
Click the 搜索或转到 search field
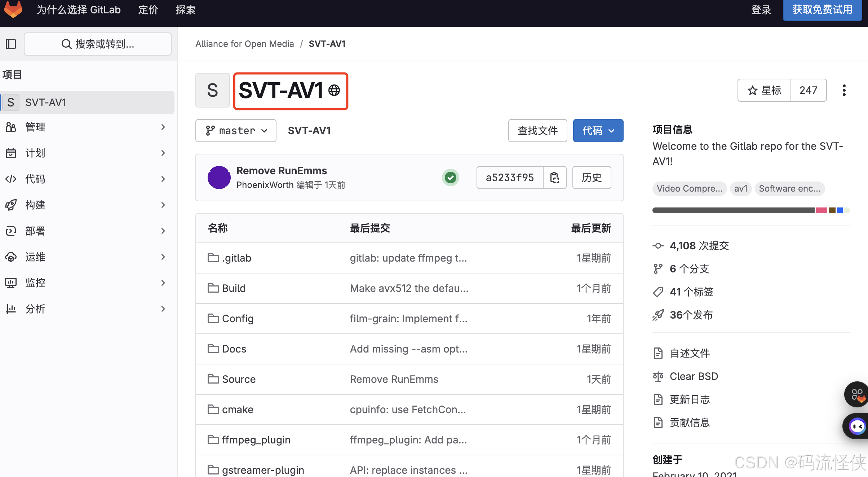click(98, 44)
